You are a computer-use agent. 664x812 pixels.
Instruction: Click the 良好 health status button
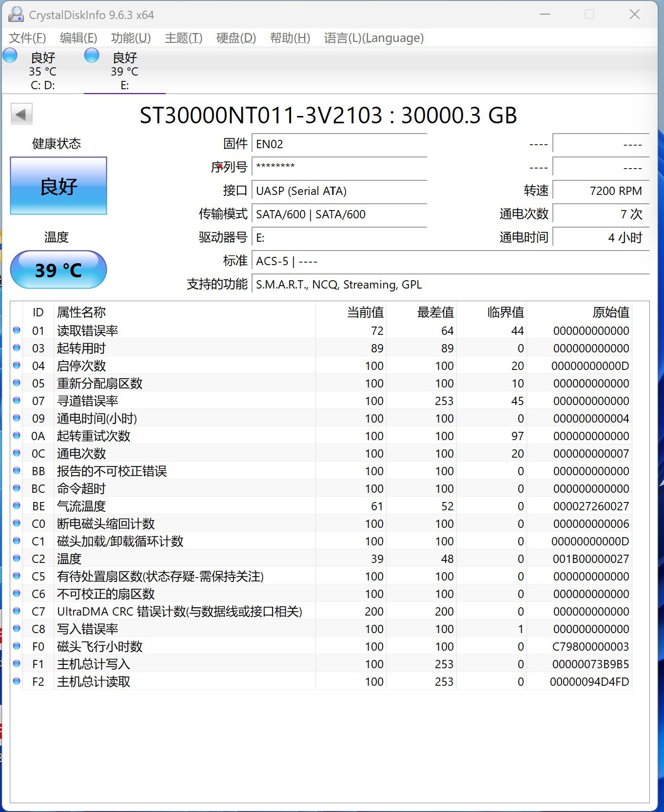(59, 186)
